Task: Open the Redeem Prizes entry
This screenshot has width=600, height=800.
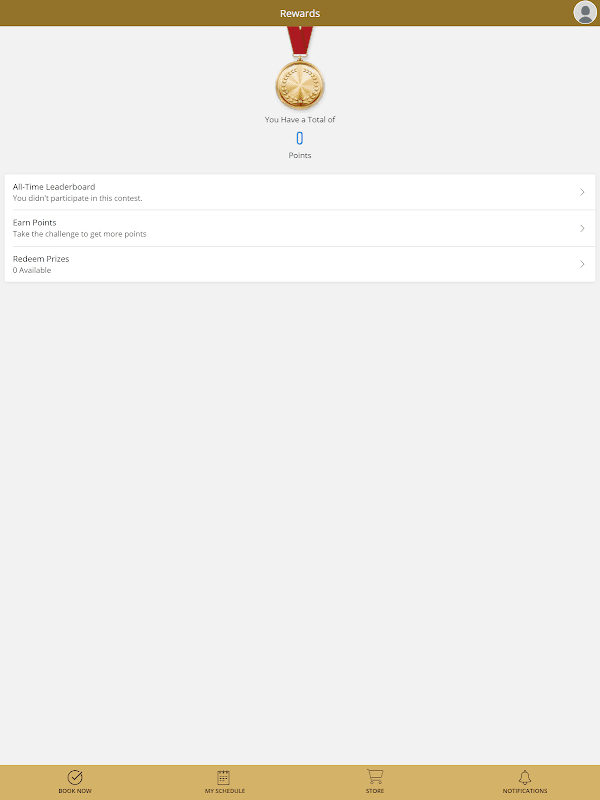Action: tap(300, 264)
